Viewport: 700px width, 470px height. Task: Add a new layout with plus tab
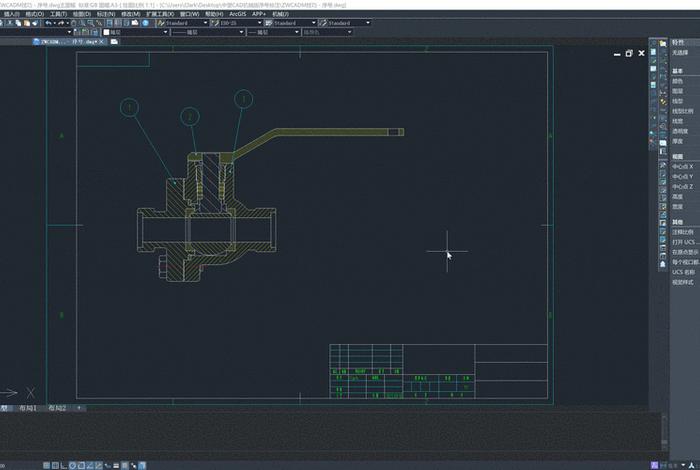[x=79, y=408]
